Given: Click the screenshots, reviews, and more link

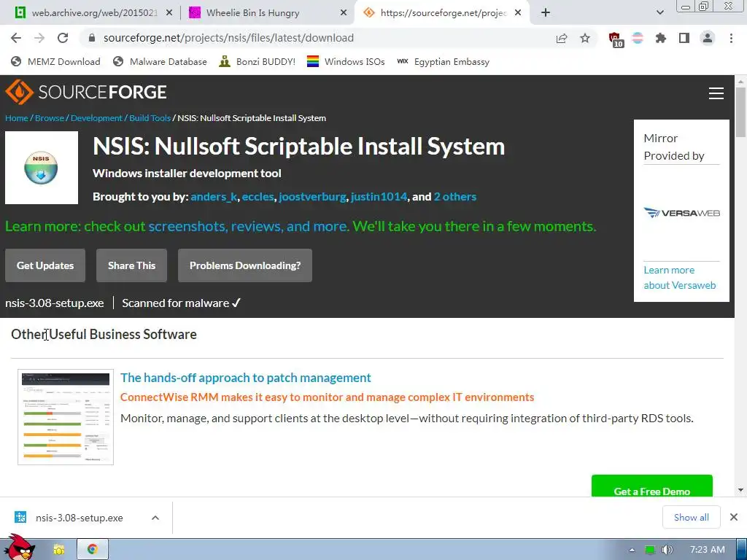Looking at the screenshot, I should coord(248,226).
